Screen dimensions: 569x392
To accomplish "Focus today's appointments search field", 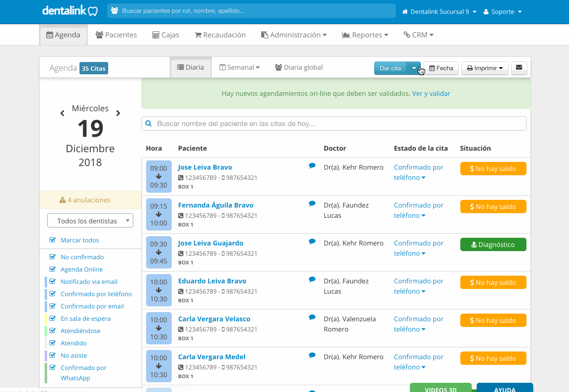I will (334, 123).
